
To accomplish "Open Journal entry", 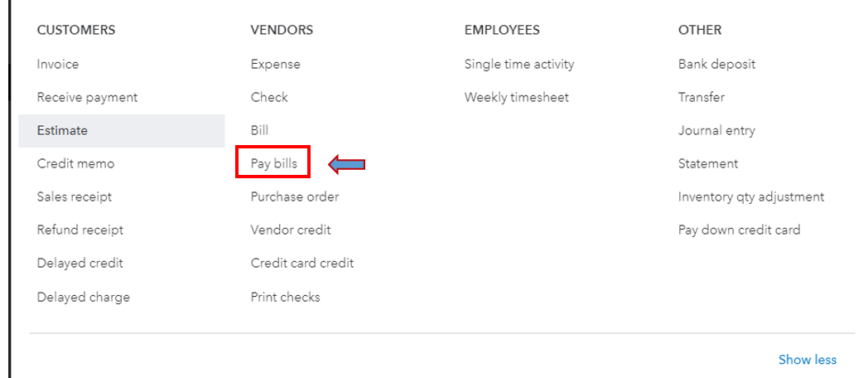I will pos(716,130).
